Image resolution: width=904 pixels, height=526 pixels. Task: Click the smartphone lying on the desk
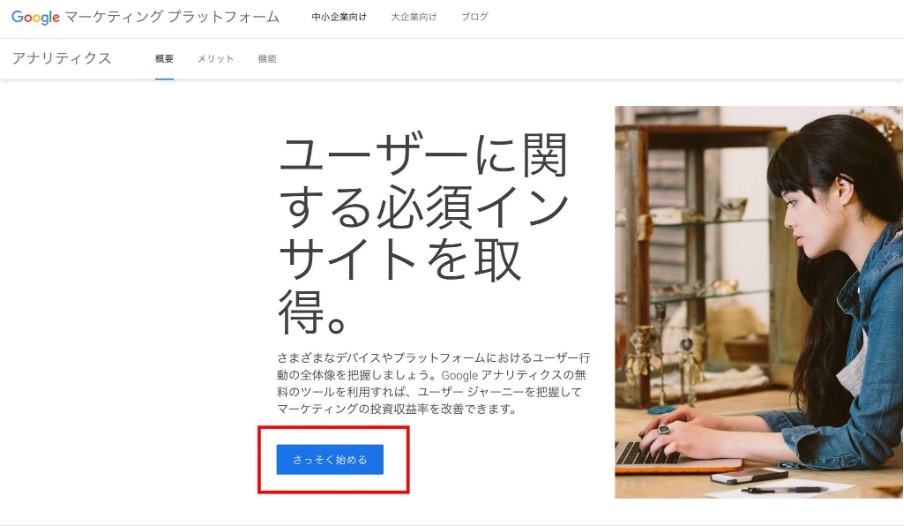749,476
